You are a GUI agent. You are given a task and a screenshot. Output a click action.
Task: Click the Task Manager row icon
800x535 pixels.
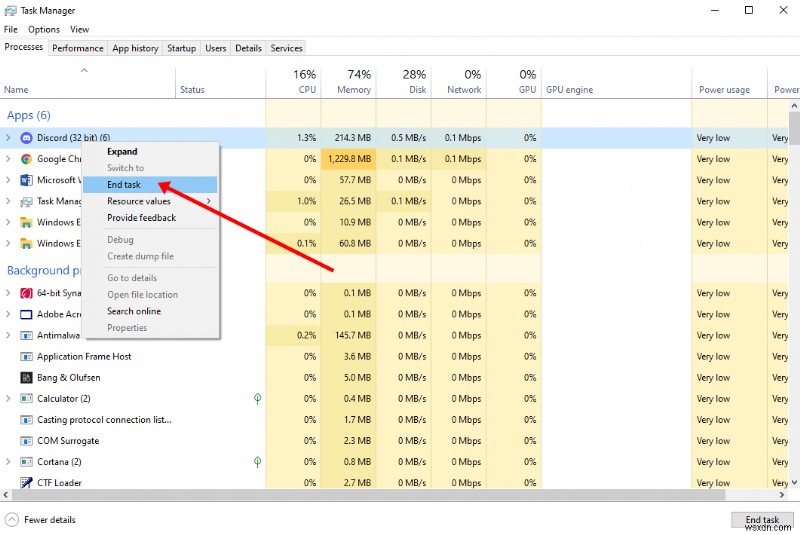click(26, 201)
